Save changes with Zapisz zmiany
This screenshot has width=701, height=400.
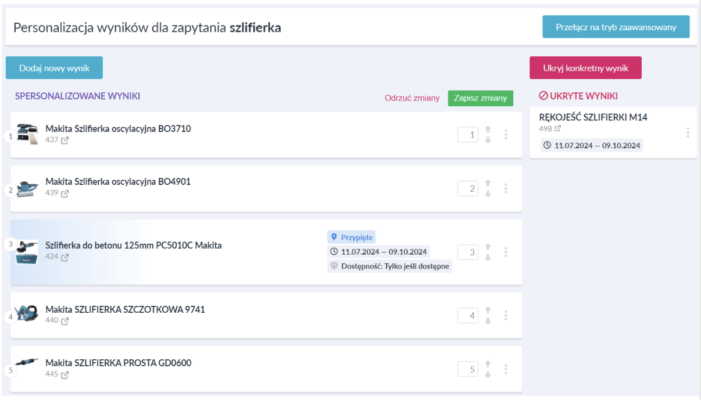pyautogui.click(x=480, y=98)
